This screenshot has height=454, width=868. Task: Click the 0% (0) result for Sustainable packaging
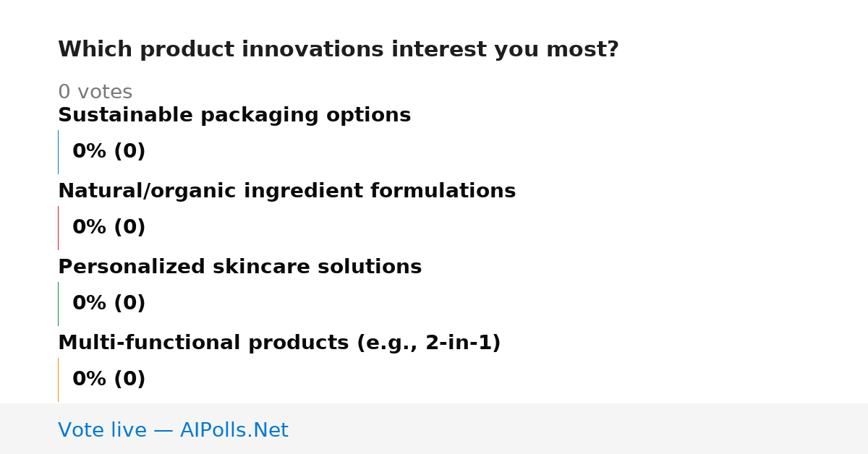tap(109, 152)
